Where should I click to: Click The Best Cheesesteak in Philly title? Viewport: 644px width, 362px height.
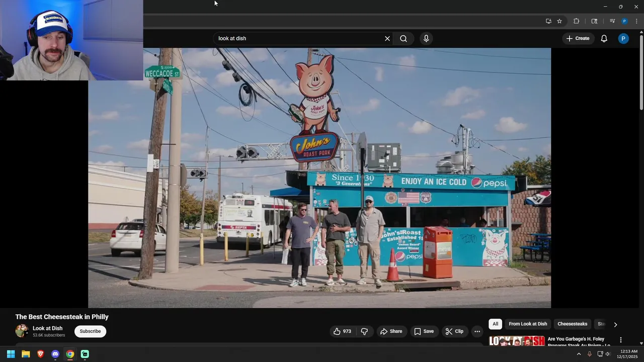point(62,317)
